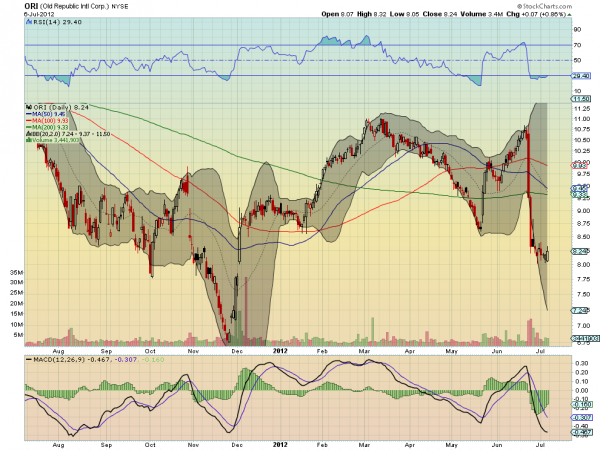Click the High 8.32 value
This screenshot has width=600, height=450.
(371, 14)
